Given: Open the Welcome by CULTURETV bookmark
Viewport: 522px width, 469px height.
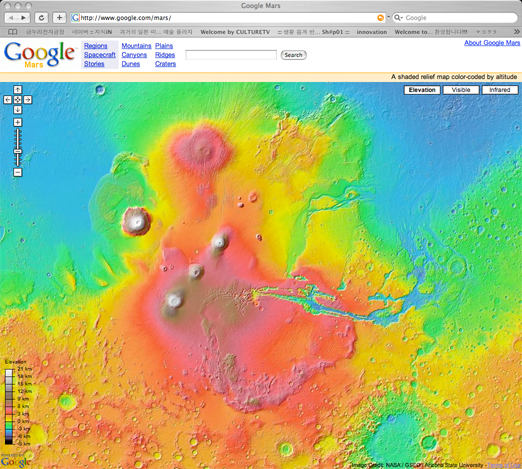Looking at the screenshot, I should coord(235,32).
